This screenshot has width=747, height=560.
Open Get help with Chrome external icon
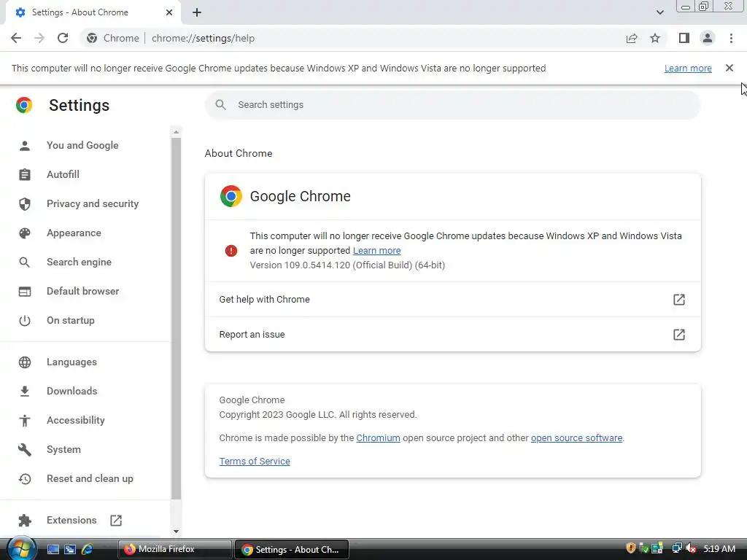679,300
